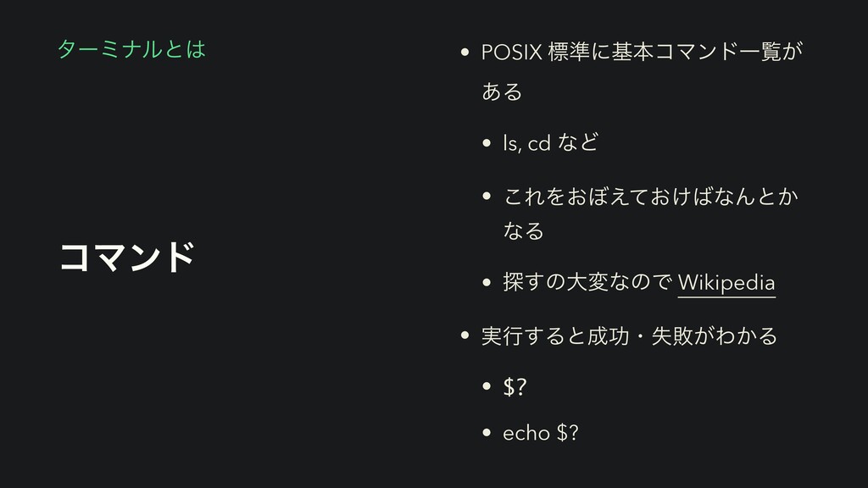Image resolution: width=868 pixels, height=488 pixels.
Task: Click the bullet dot before 実行すると
Action: point(465,335)
